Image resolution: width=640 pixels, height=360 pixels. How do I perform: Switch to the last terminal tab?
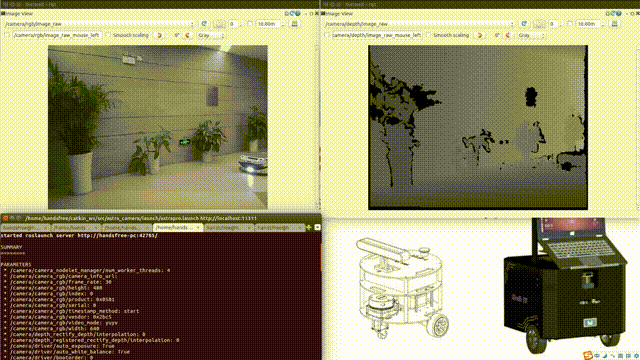[x=280, y=227]
